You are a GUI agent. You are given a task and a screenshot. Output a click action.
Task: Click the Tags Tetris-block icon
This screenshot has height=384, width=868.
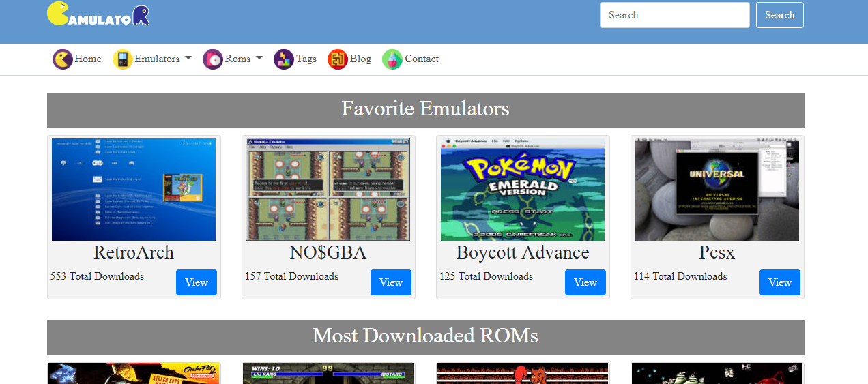click(284, 59)
